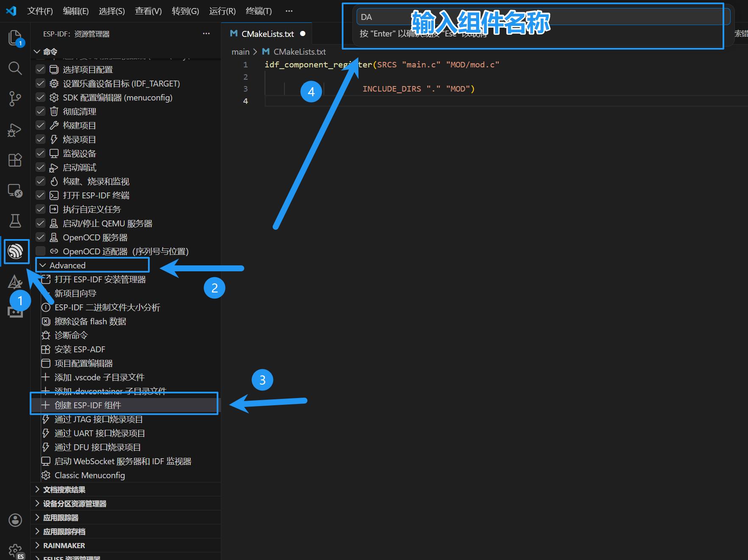The width and height of the screenshot is (748, 560).
Task: Click the wrench icon for 构建项目
Action: (54, 125)
